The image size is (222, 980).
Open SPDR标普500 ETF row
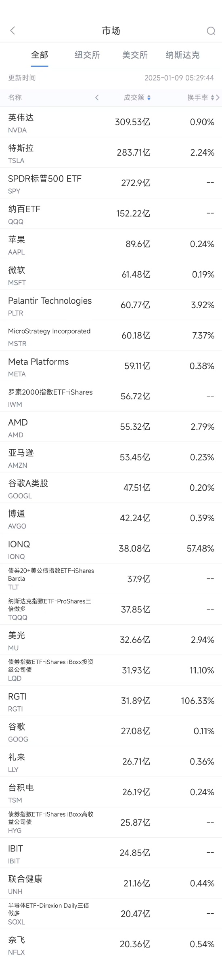pyautogui.click(x=111, y=183)
